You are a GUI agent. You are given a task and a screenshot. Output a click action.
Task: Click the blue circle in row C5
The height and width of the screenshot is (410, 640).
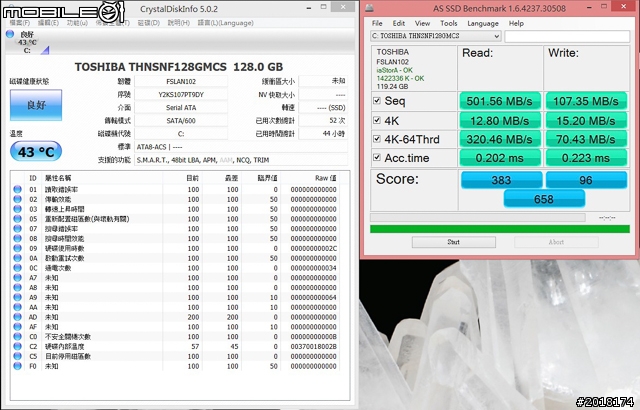(x=17, y=356)
